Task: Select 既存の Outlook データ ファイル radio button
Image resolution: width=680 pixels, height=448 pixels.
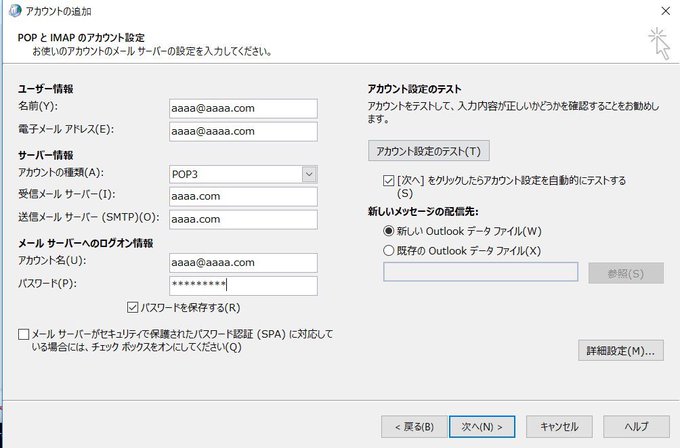Action: (x=388, y=251)
